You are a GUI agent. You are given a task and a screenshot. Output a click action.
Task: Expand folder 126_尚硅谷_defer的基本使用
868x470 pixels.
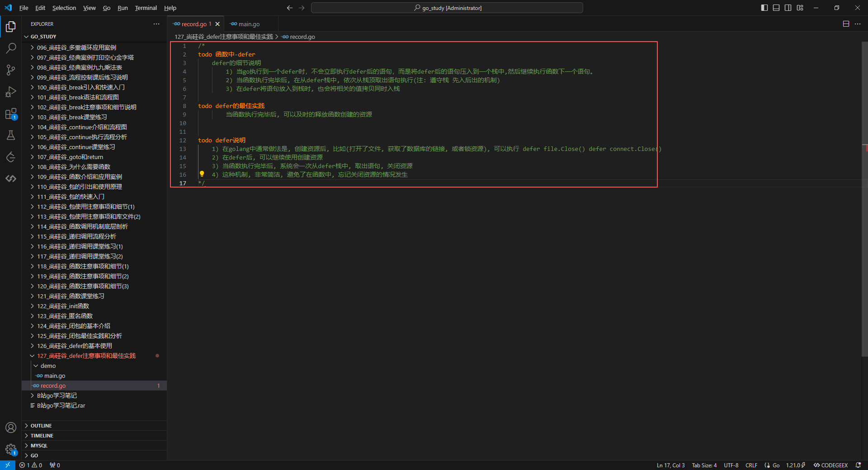94,346
